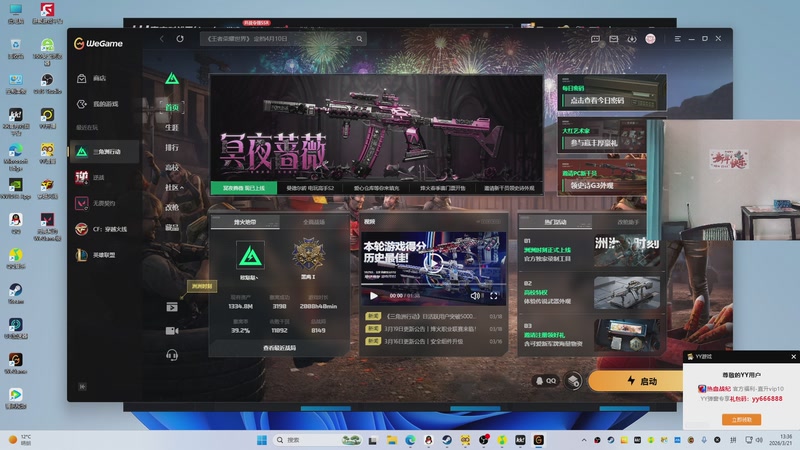Mute the video using the speaker icon
This screenshot has height=450, width=800.
(475, 296)
